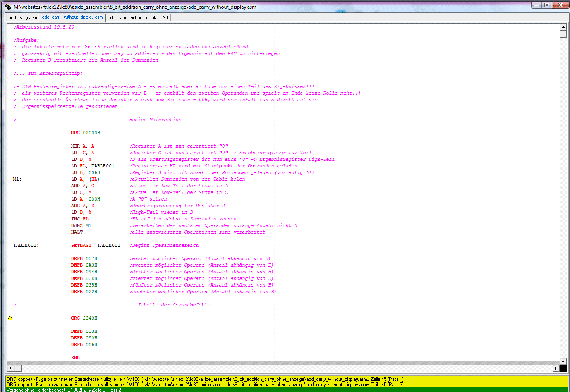This screenshot has height=392, width=570.
Task: Click the first yellow ORG doppelt warning message
Action: (x=205, y=379)
